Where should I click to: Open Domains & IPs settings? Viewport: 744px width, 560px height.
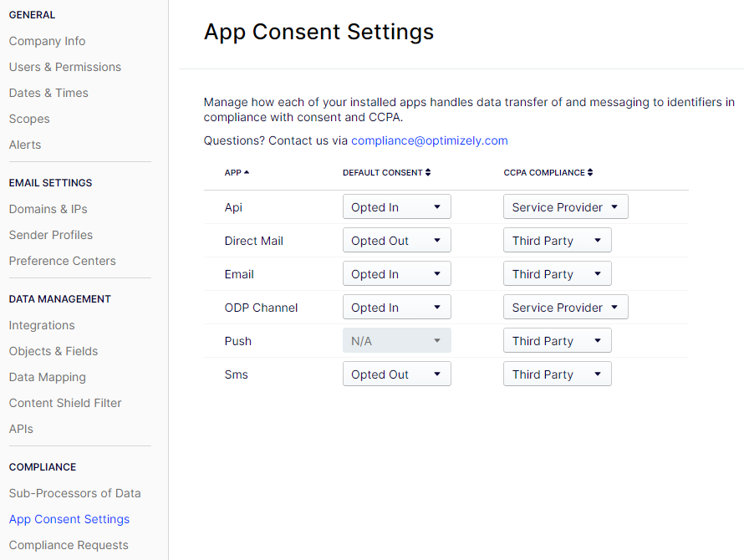pyautogui.click(x=48, y=209)
